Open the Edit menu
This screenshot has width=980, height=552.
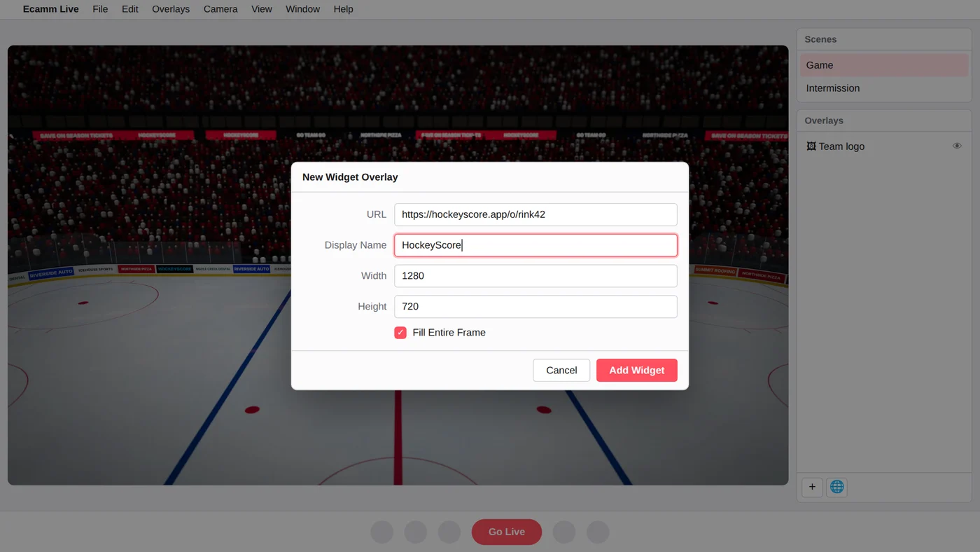click(x=130, y=9)
